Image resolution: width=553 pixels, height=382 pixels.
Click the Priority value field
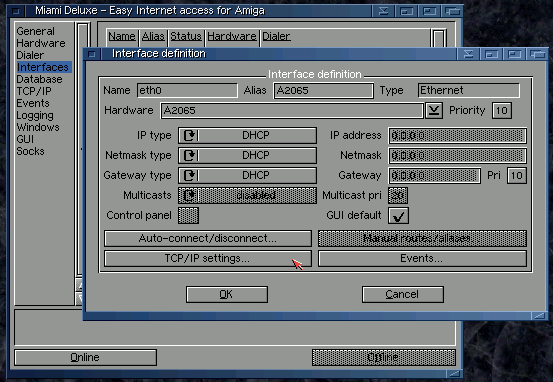[x=502, y=111]
